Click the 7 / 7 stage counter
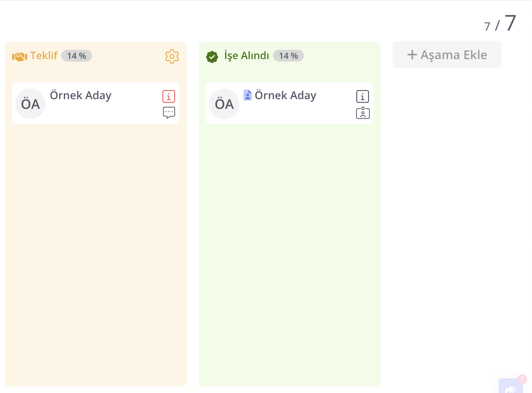The height and width of the screenshot is (393, 532). tap(500, 24)
